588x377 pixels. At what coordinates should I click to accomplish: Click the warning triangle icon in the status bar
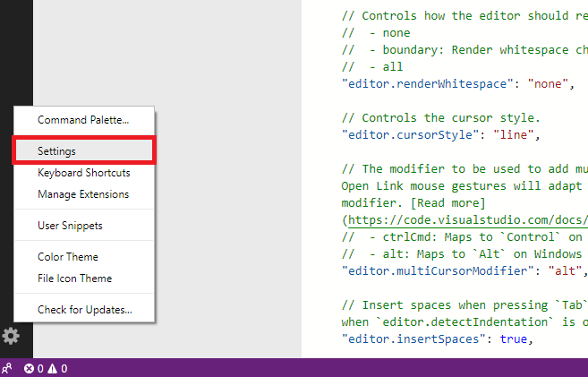(53, 369)
